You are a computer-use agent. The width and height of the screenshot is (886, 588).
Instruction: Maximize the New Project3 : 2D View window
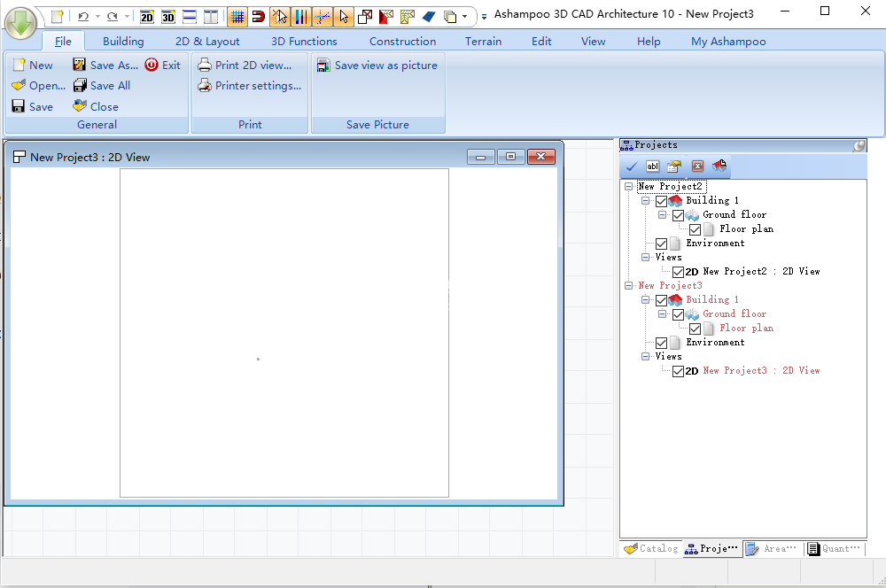(x=511, y=157)
